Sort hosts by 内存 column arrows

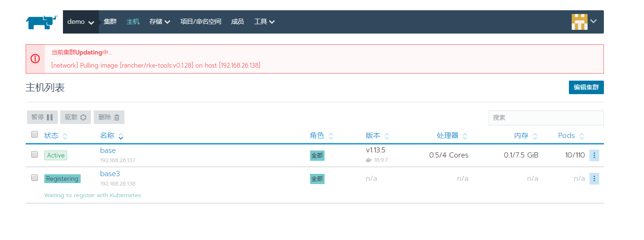[535, 136]
